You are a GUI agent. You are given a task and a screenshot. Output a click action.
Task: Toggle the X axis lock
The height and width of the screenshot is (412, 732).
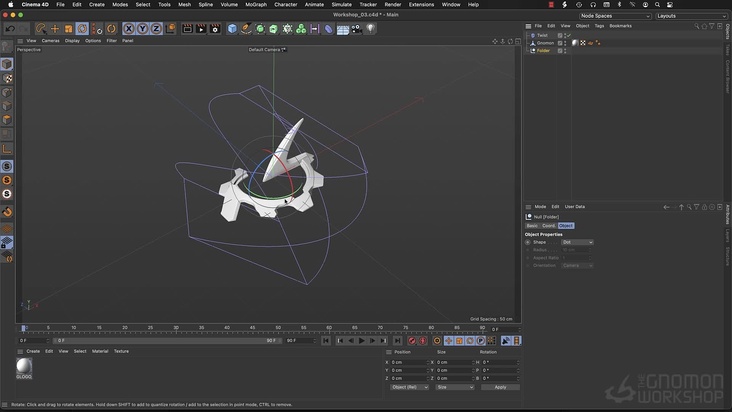pyautogui.click(x=128, y=29)
